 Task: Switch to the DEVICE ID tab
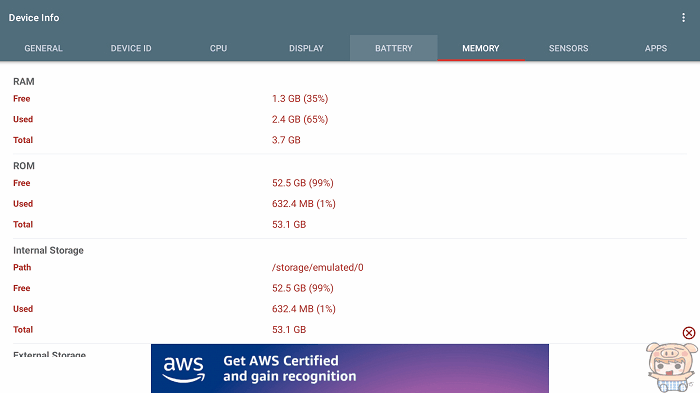(131, 48)
